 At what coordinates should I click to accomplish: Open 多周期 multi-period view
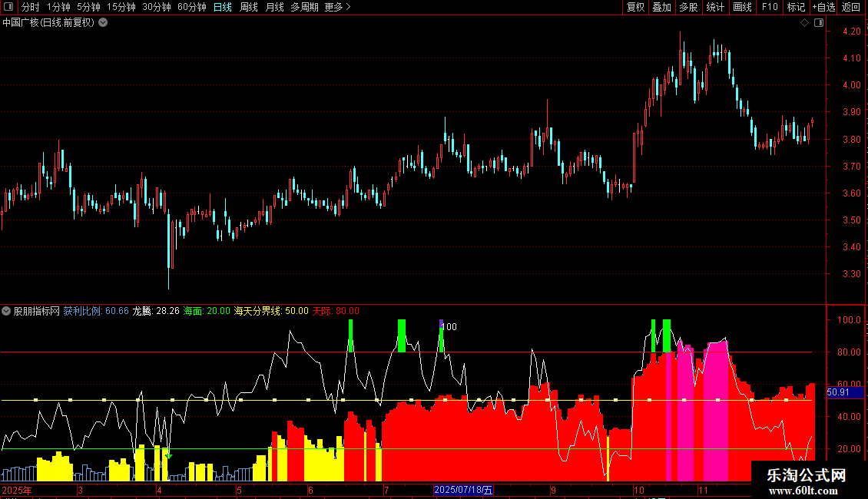click(304, 7)
